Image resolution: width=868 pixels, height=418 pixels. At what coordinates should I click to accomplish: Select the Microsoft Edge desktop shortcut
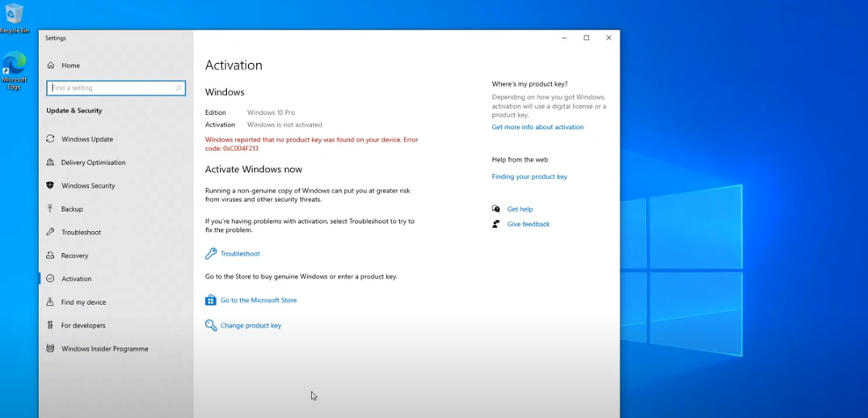15,70
